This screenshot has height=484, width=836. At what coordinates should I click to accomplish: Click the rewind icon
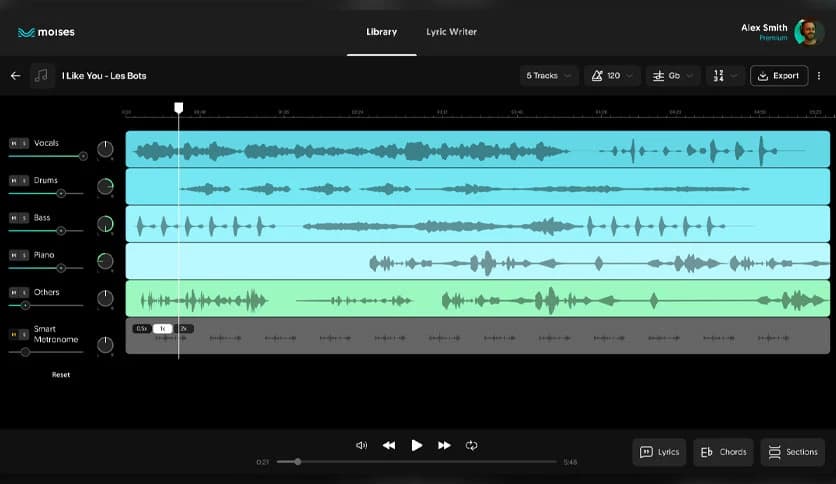tap(389, 445)
